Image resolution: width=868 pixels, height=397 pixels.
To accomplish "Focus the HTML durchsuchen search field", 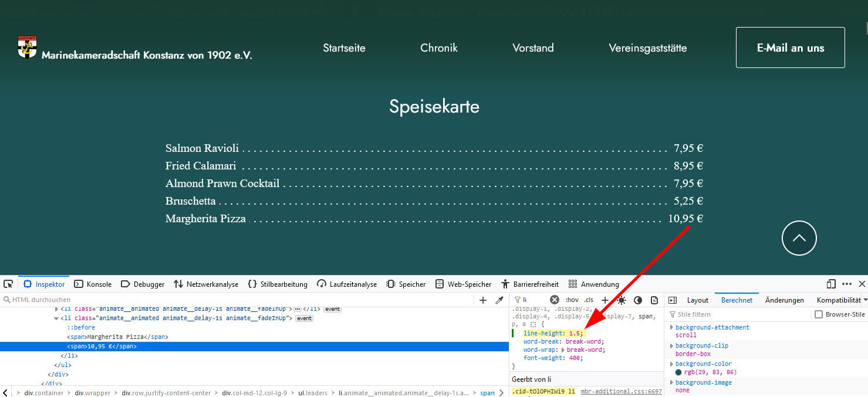I will (x=235, y=300).
